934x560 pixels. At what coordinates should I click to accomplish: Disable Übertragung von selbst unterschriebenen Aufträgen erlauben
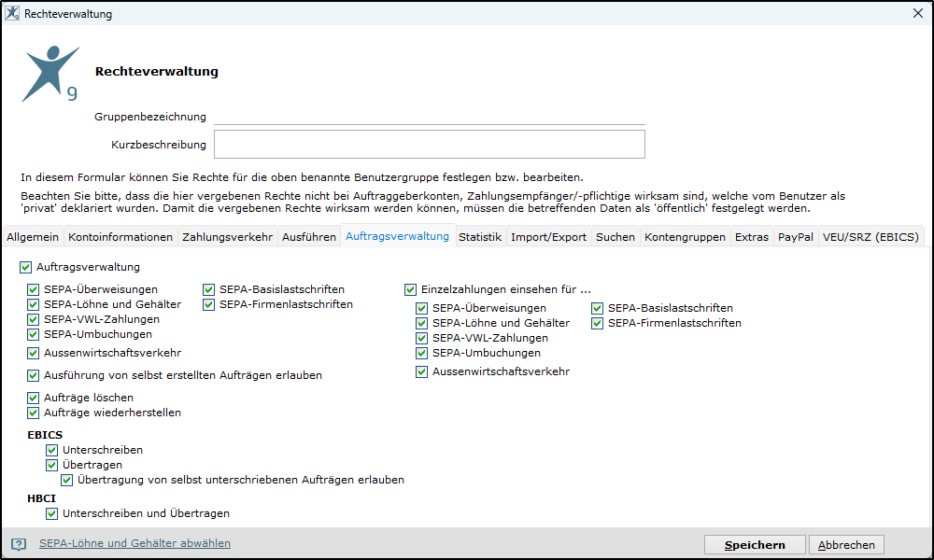pos(66,480)
